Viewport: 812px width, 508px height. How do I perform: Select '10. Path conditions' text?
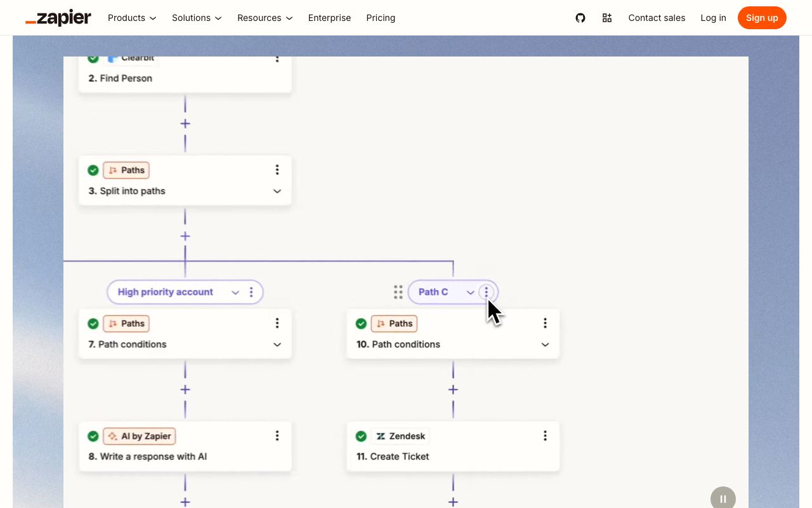(x=398, y=345)
